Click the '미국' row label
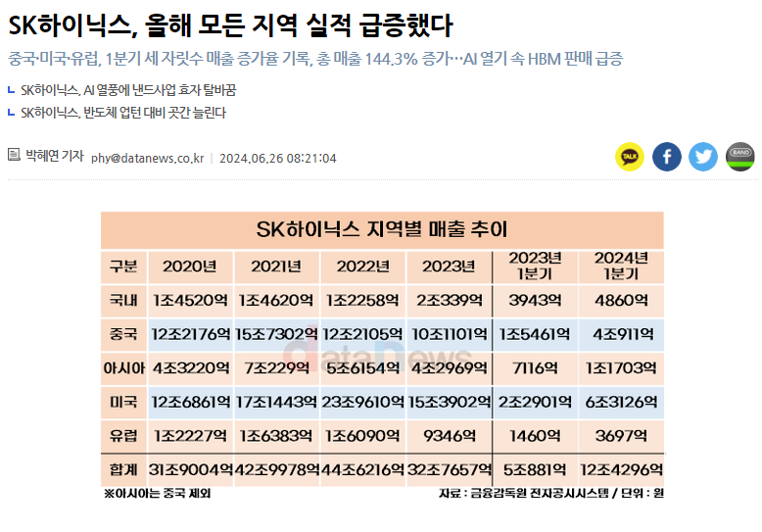The image size is (762, 532). click(x=123, y=402)
